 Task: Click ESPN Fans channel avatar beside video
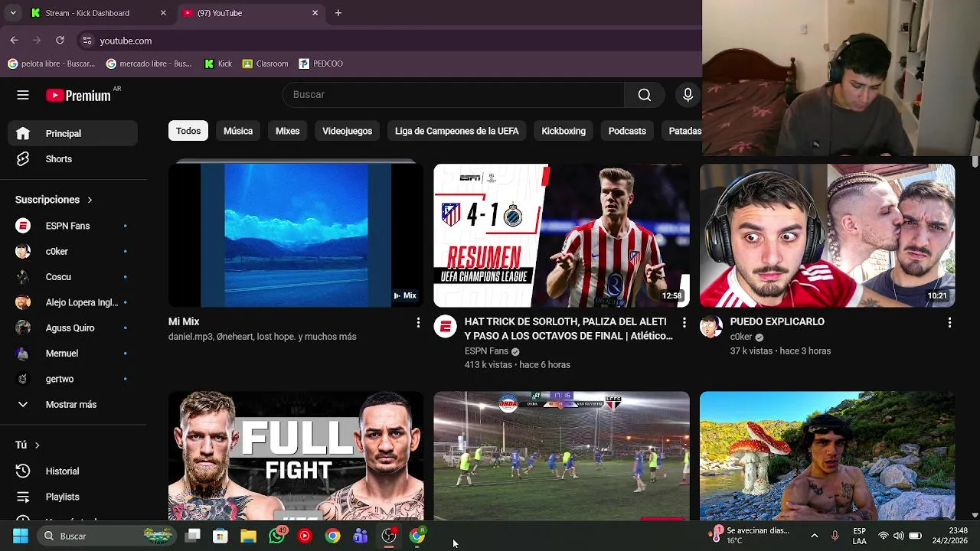point(446,327)
